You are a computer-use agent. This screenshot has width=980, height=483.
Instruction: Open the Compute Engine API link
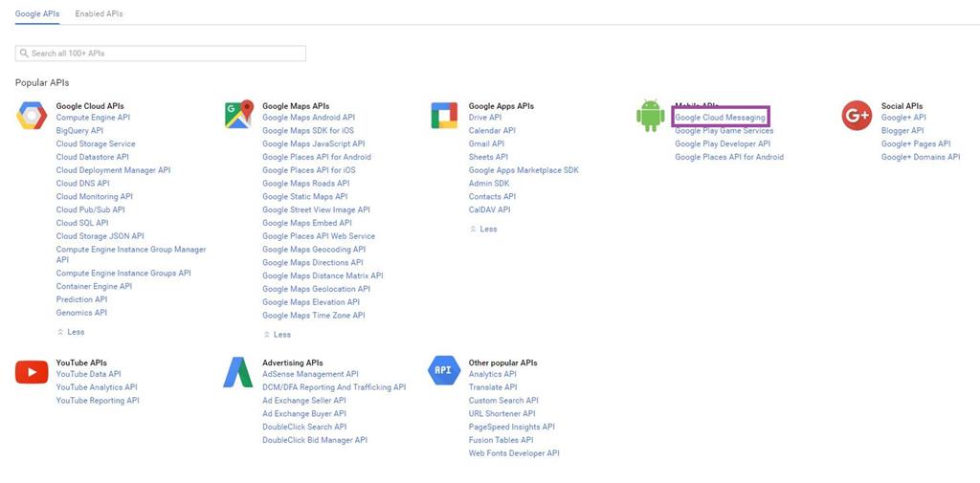point(93,118)
